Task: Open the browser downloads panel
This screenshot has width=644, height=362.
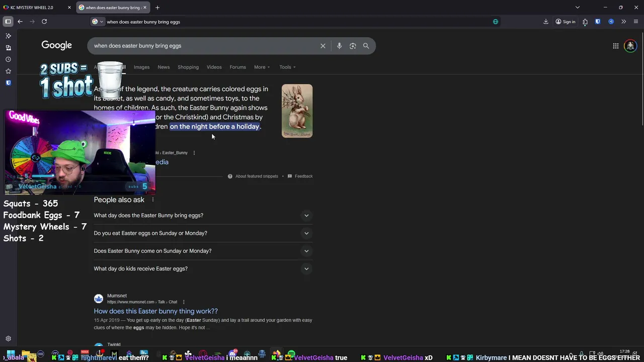Action: click(x=546, y=22)
